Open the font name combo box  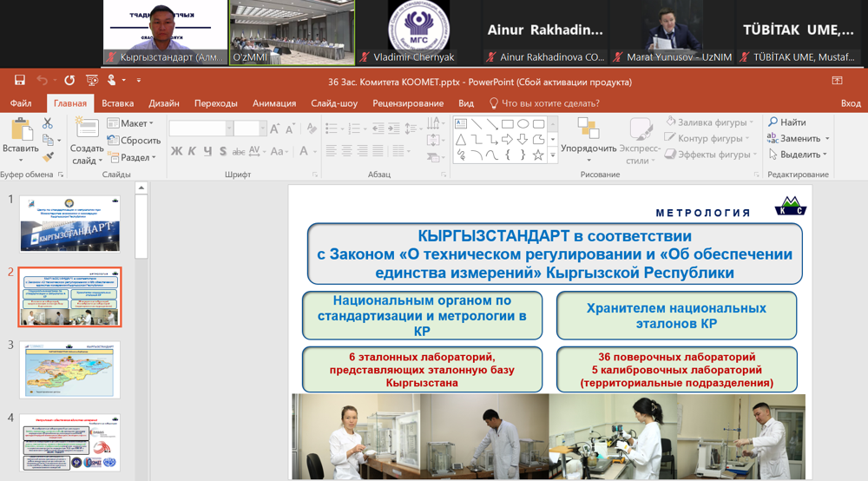pyautogui.click(x=201, y=128)
